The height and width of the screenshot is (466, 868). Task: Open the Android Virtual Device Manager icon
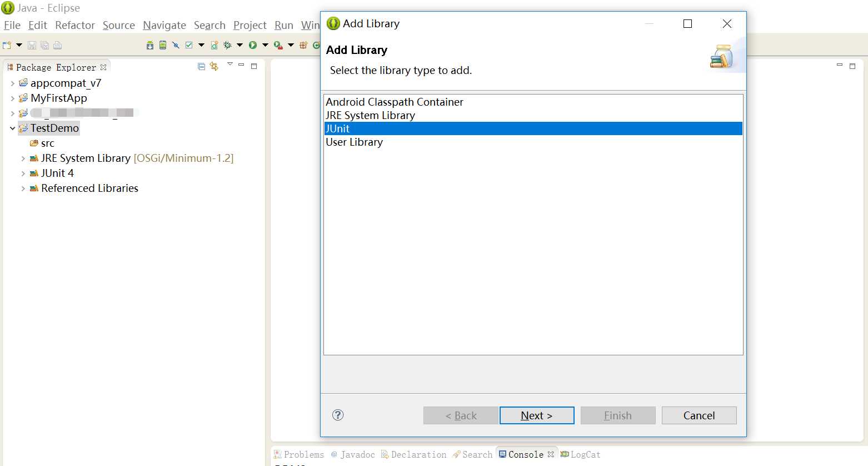click(x=163, y=45)
